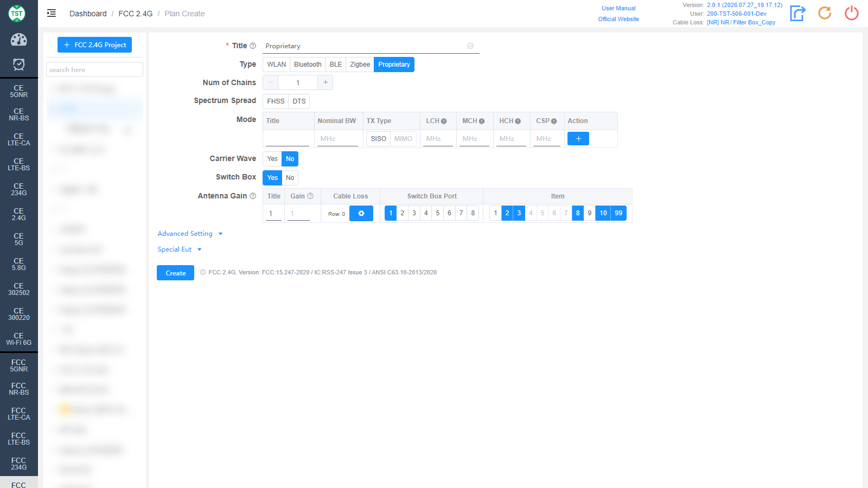Click the export share icon in header
Image resolution: width=868 pixels, height=488 pixels.
coord(797,13)
